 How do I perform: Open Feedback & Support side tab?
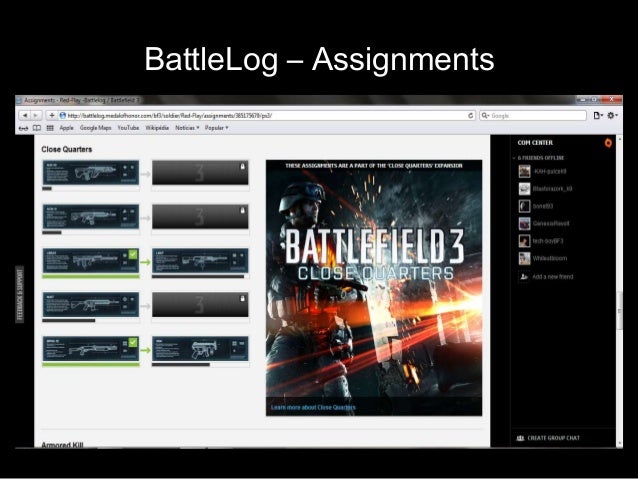point(20,295)
